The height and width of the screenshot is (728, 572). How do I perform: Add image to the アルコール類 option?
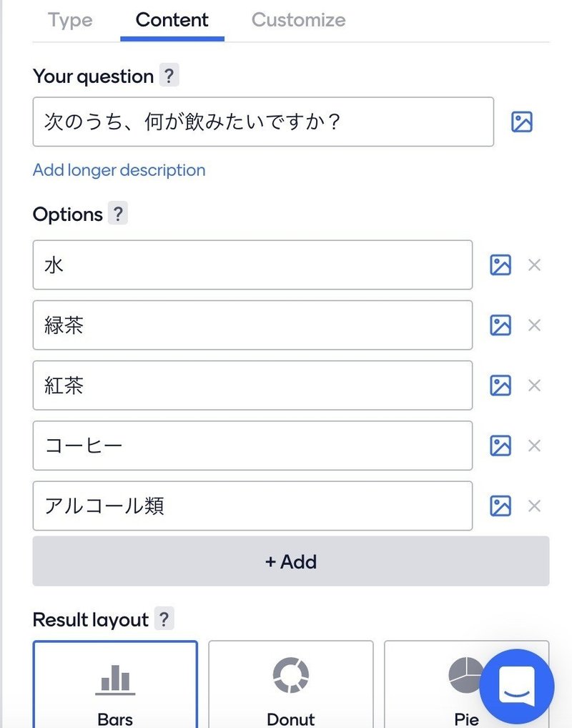pyautogui.click(x=500, y=506)
